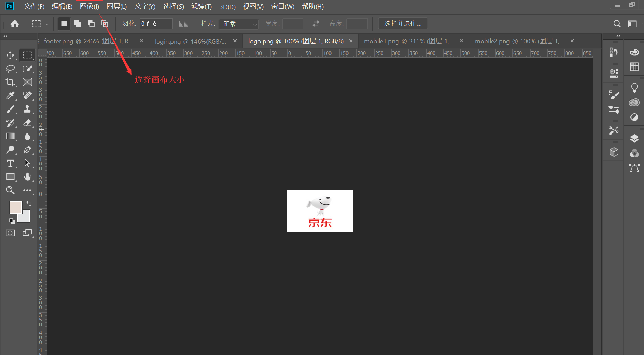
Task: Open the workspace switcher dropdown
Action: (633, 24)
